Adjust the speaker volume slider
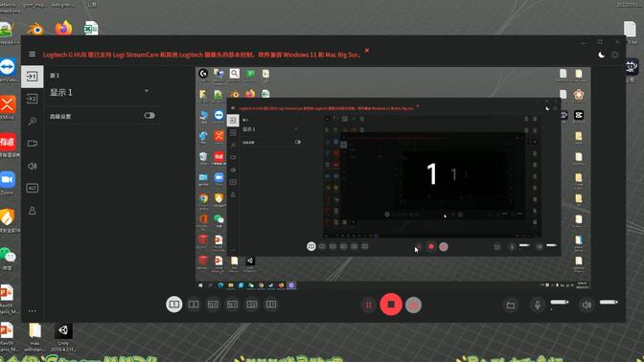 pos(609,302)
